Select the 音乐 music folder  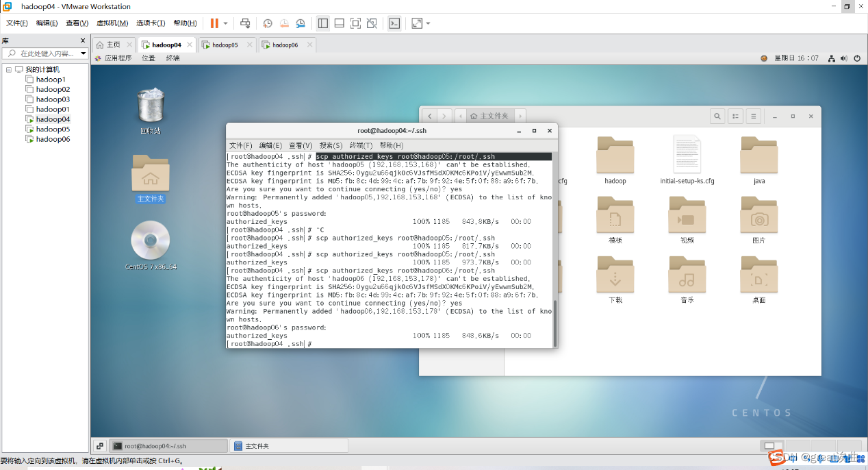[687, 280]
